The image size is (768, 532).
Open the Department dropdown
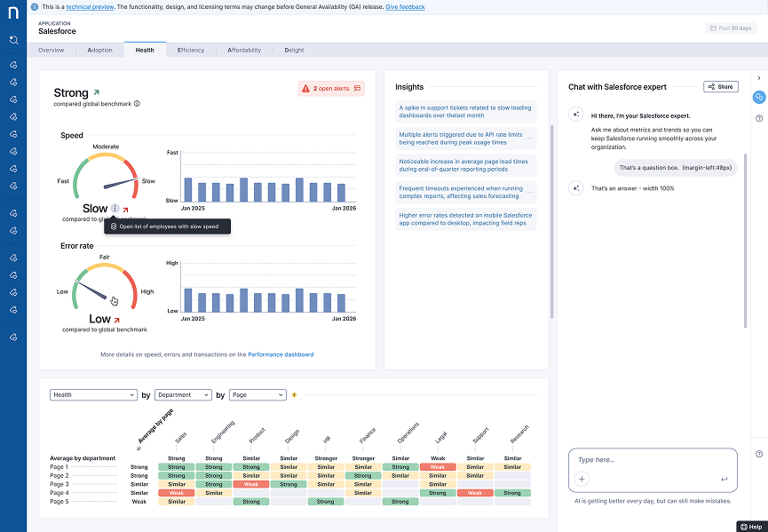tap(183, 395)
